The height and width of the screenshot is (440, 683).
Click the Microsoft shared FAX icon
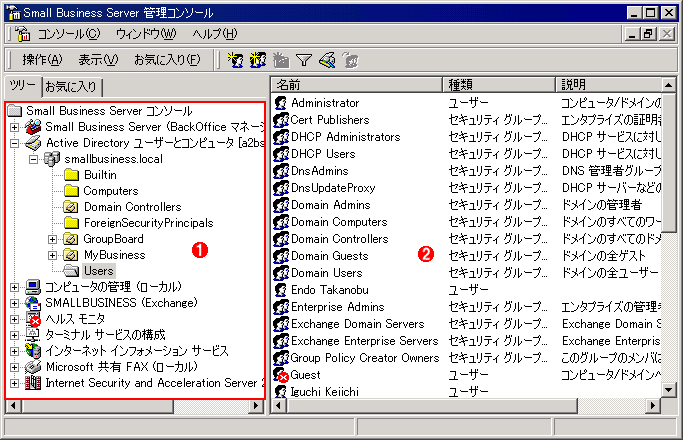click(x=33, y=367)
